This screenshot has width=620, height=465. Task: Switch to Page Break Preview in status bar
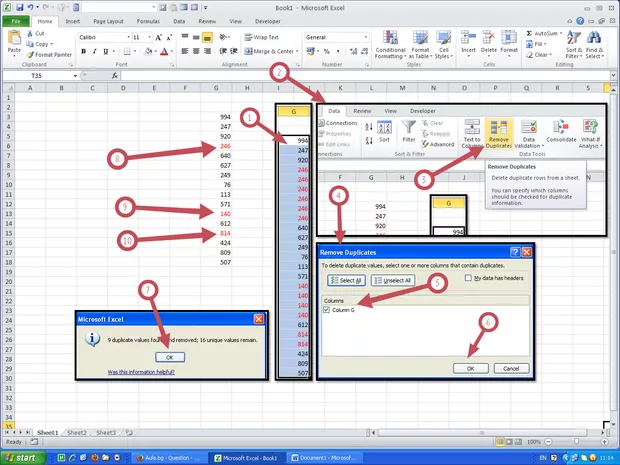tap(518, 442)
